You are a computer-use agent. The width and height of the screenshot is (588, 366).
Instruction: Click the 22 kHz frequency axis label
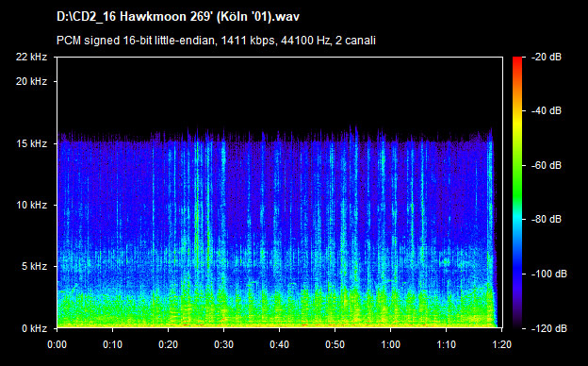click(x=31, y=57)
